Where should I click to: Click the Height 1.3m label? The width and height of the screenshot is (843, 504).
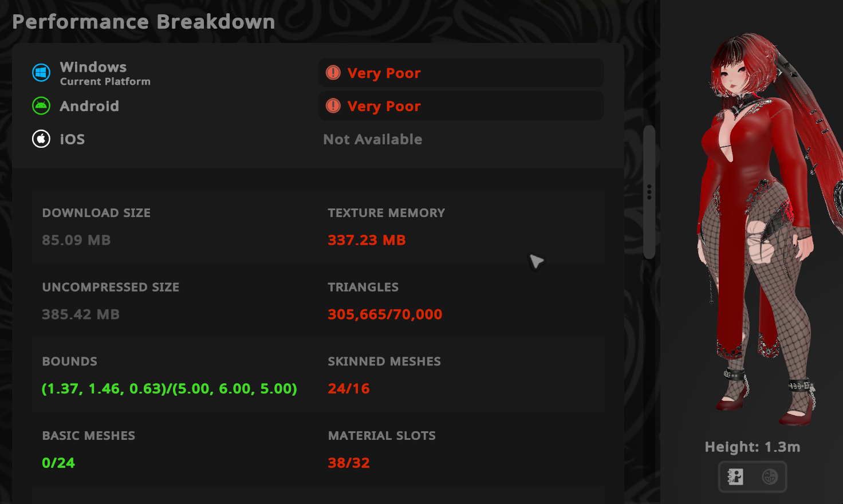752,447
